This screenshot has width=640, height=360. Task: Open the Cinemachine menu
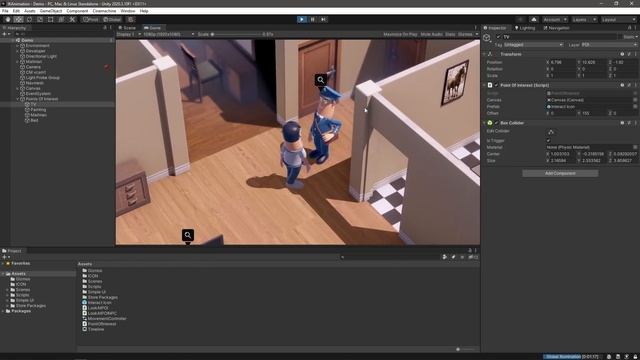pyautogui.click(x=104, y=11)
